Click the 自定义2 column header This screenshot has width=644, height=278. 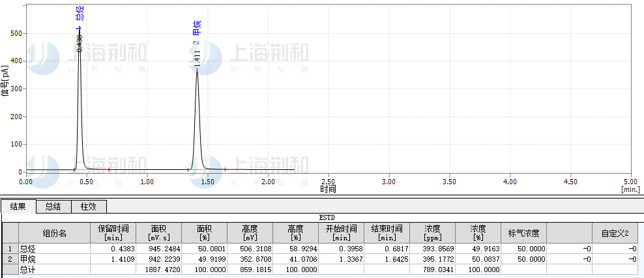pyautogui.click(x=615, y=233)
